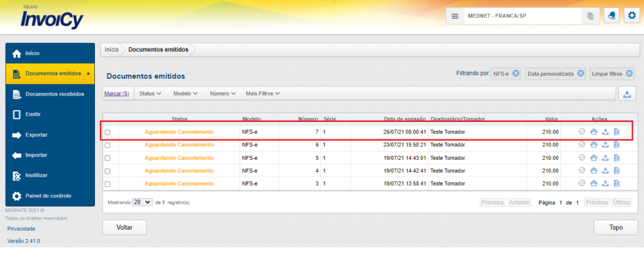
Task: Open the settings gear in header
Action: click(631, 16)
